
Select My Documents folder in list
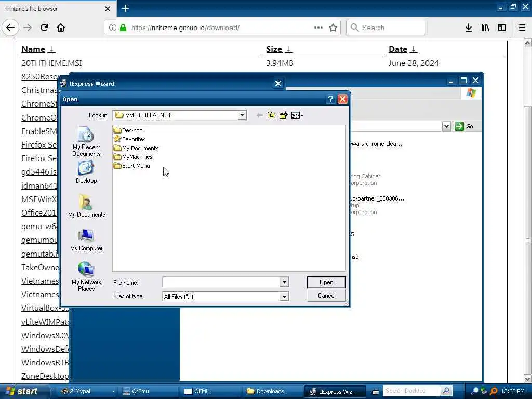click(x=136, y=148)
